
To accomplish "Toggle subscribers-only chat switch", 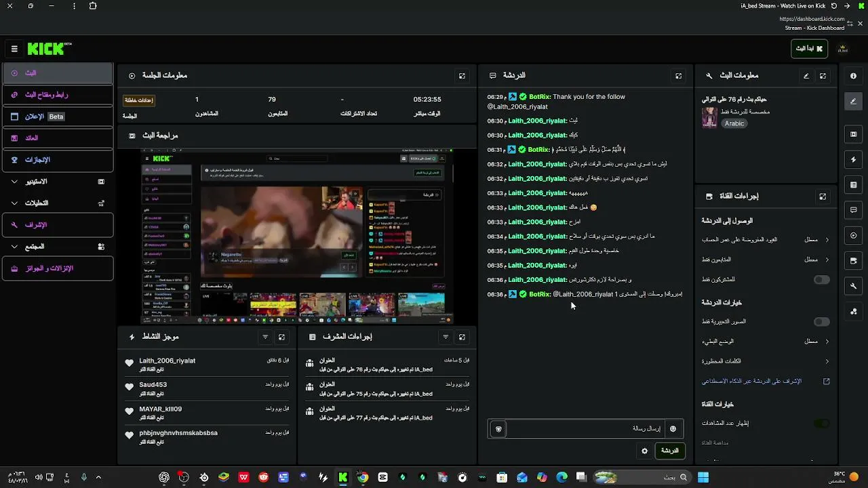I will coord(821,279).
